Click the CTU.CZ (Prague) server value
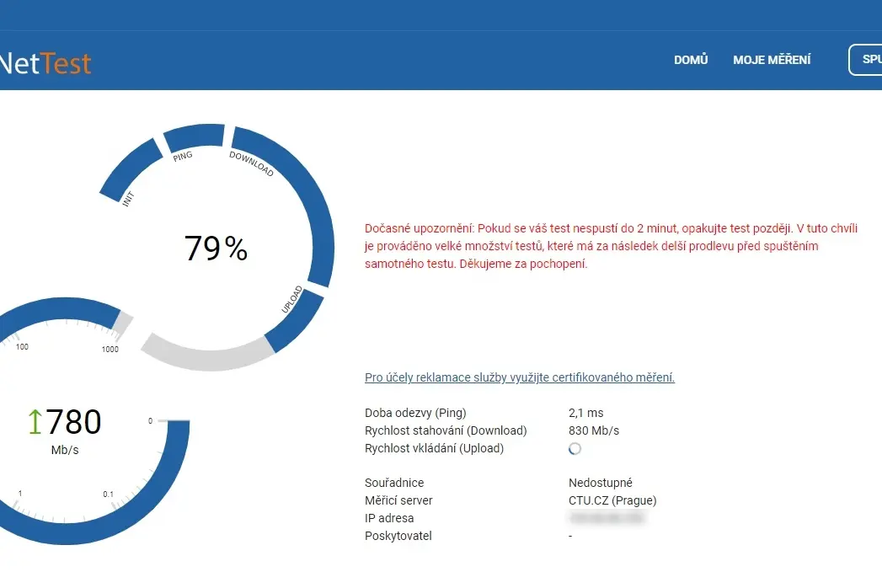The image size is (882, 588). tap(612, 500)
